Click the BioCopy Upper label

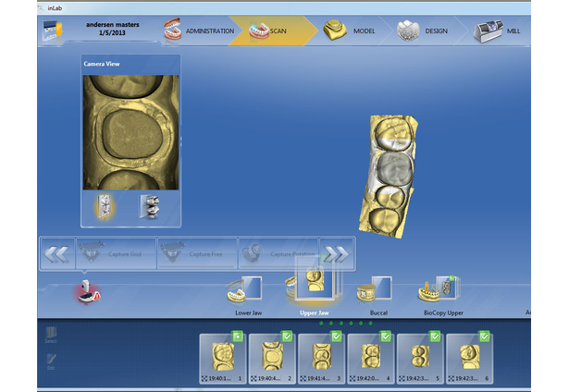[443, 312]
